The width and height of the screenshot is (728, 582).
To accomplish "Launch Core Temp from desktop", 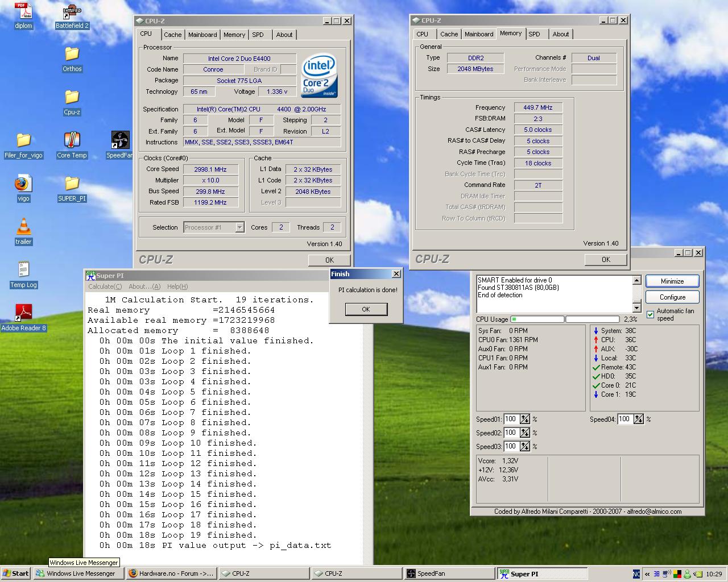I will point(72,145).
